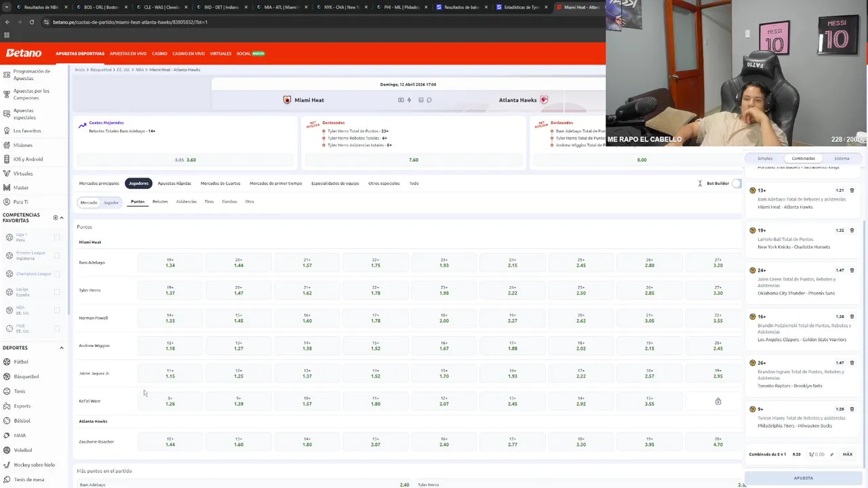This screenshot has width=868, height=488.
Task: Open the match chat bubble icon
Action: tap(429, 100)
